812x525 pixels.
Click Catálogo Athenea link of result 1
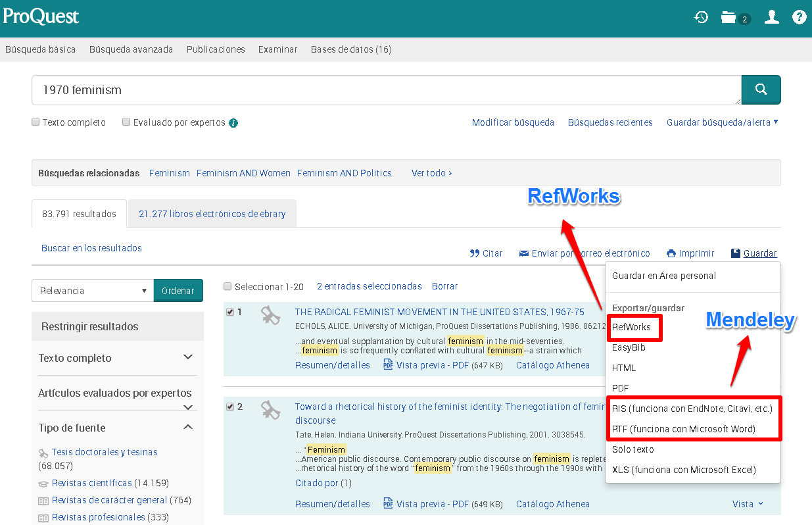553,365
